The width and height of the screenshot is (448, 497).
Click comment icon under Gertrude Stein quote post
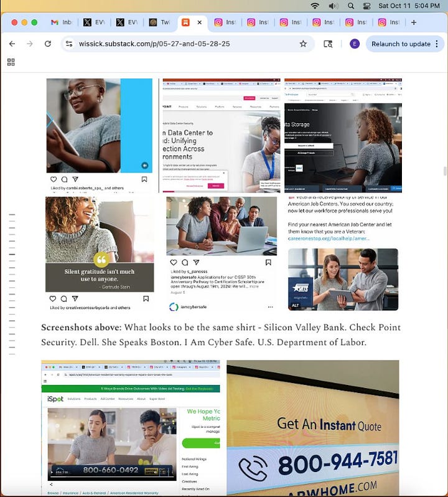click(63, 298)
